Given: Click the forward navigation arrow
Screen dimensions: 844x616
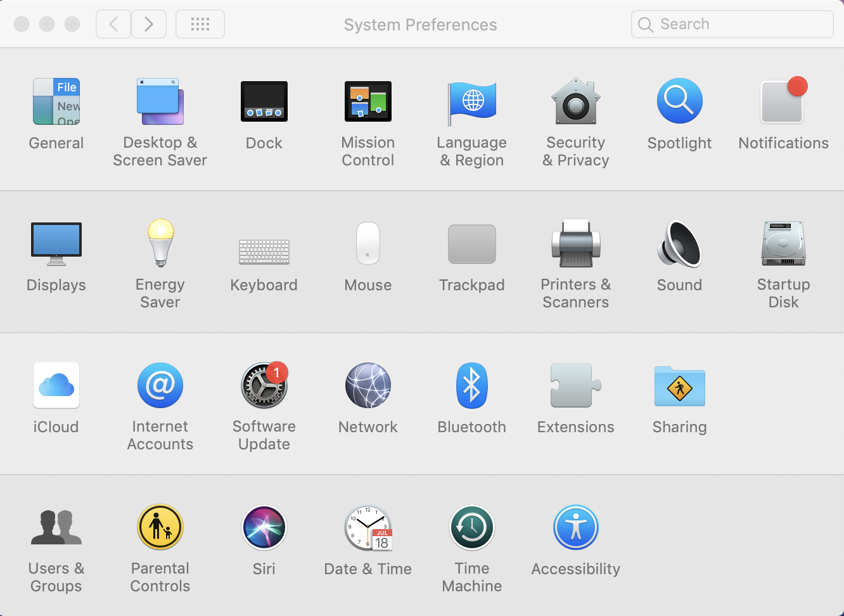Looking at the screenshot, I should [149, 24].
